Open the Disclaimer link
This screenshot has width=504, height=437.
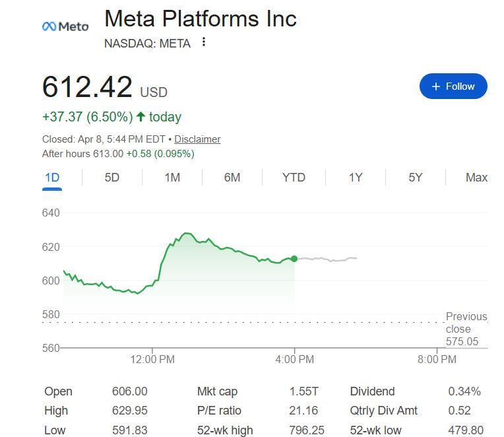click(197, 139)
